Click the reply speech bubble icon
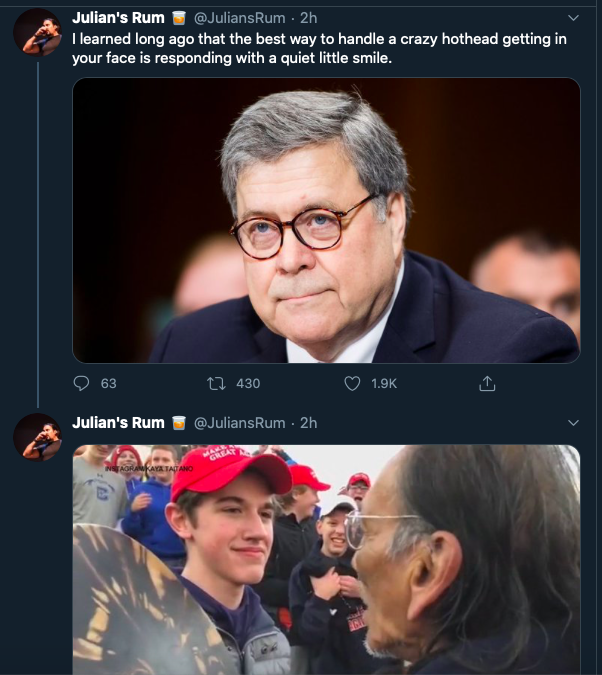The image size is (602, 675). (82, 383)
